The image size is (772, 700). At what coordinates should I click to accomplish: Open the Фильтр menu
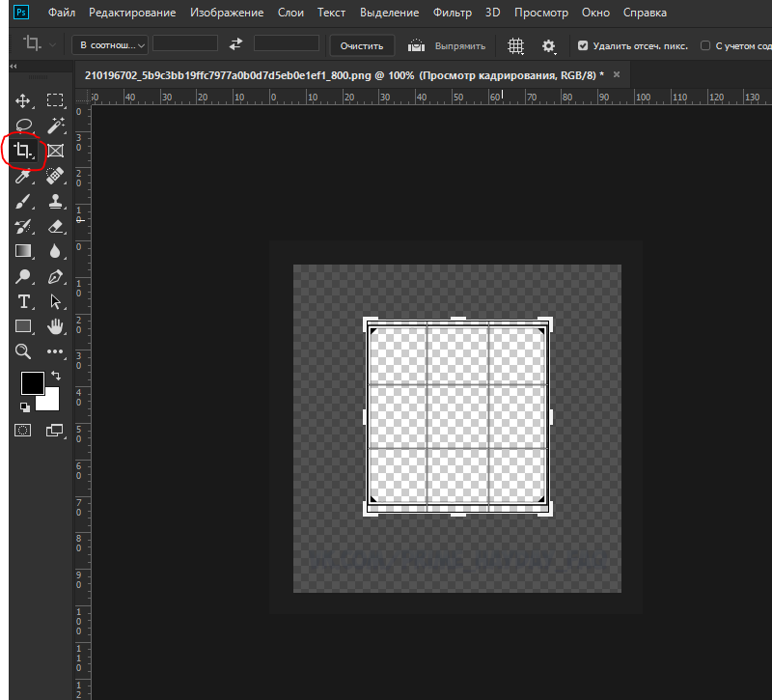(x=452, y=13)
